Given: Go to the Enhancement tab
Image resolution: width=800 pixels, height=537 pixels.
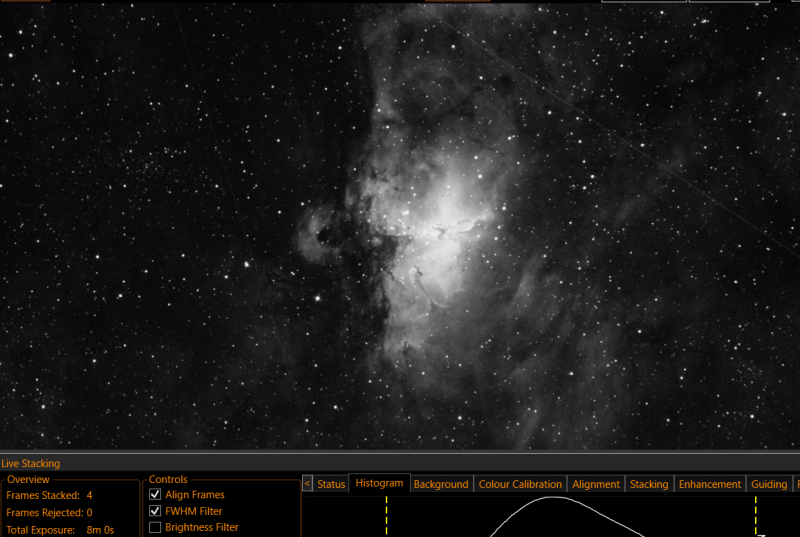Looking at the screenshot, I should click(709, 484).
